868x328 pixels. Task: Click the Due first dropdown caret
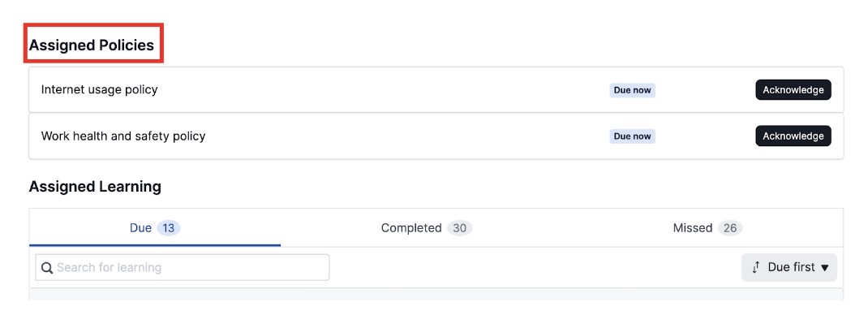pos(825,268)
